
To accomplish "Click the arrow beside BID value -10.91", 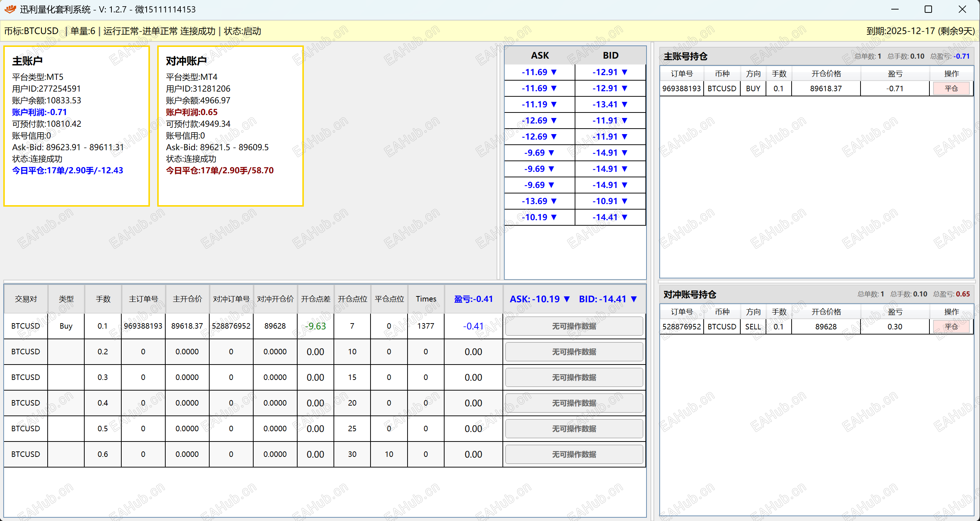I will pyautogui.click(x=624, y=201).
